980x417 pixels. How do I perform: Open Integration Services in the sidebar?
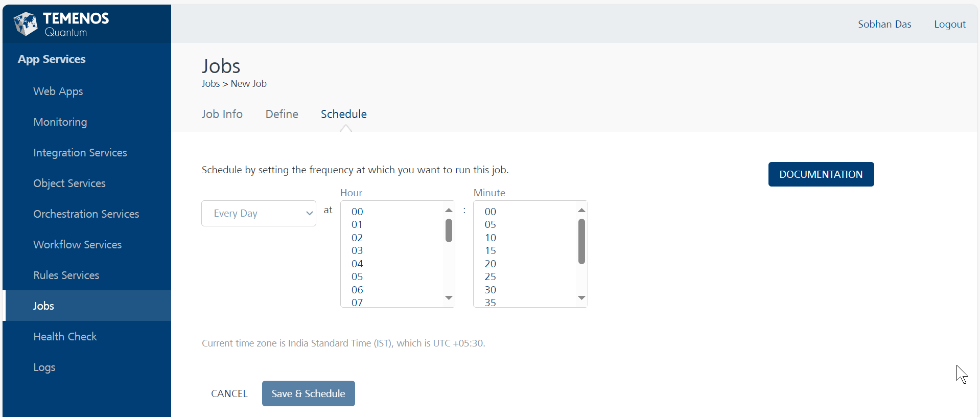tap(80, 152)
